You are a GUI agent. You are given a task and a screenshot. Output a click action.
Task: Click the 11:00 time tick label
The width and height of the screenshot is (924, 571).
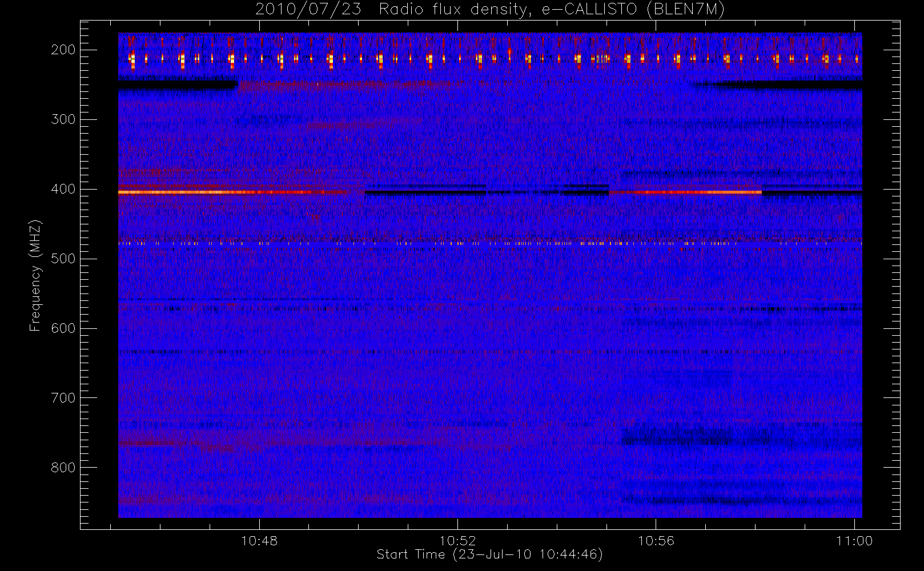[854, 541]
